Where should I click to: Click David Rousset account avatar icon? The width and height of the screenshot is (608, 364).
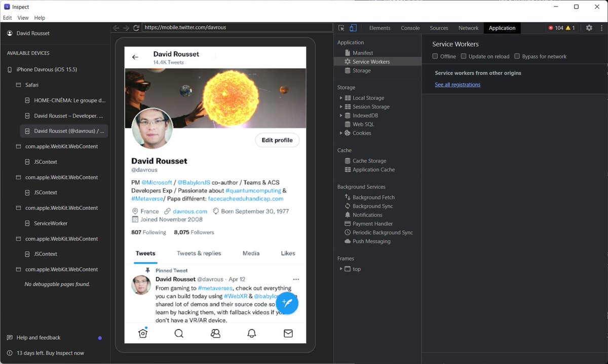point(10,33)
